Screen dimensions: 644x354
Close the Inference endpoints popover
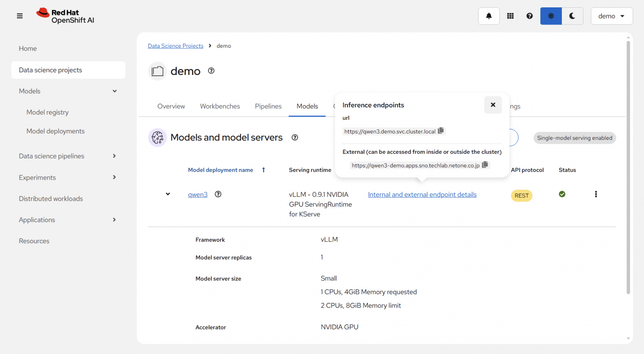coord(493,105)
